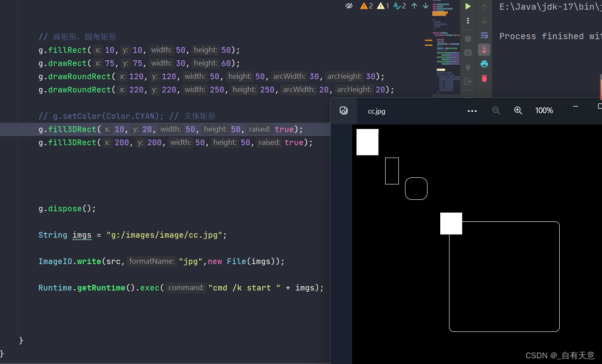Click the editor code minimap
This screenshot has height=364, width=602.
coord(446,48)
